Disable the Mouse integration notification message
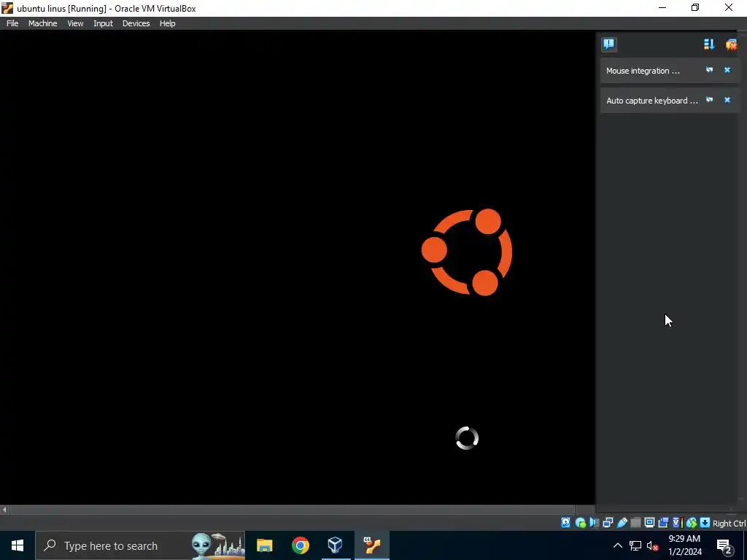This screenshot has height=560, width=747. tap(709, 70)
